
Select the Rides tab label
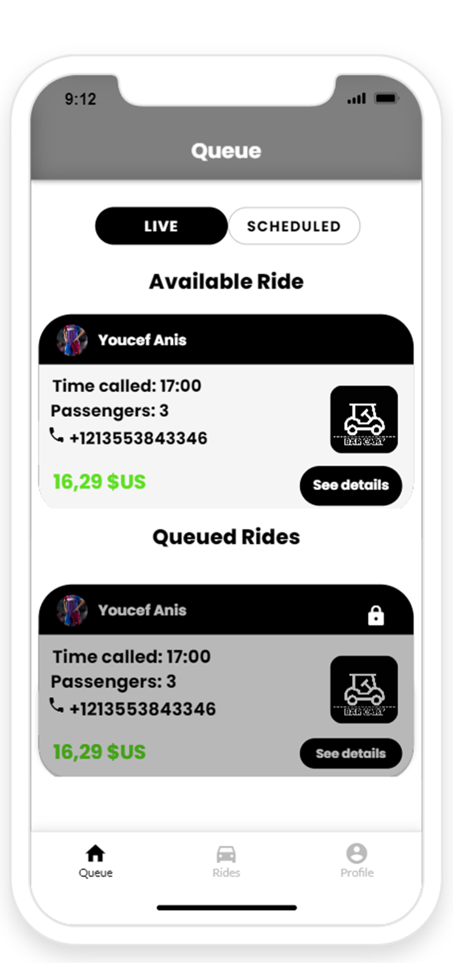point(226,873)
